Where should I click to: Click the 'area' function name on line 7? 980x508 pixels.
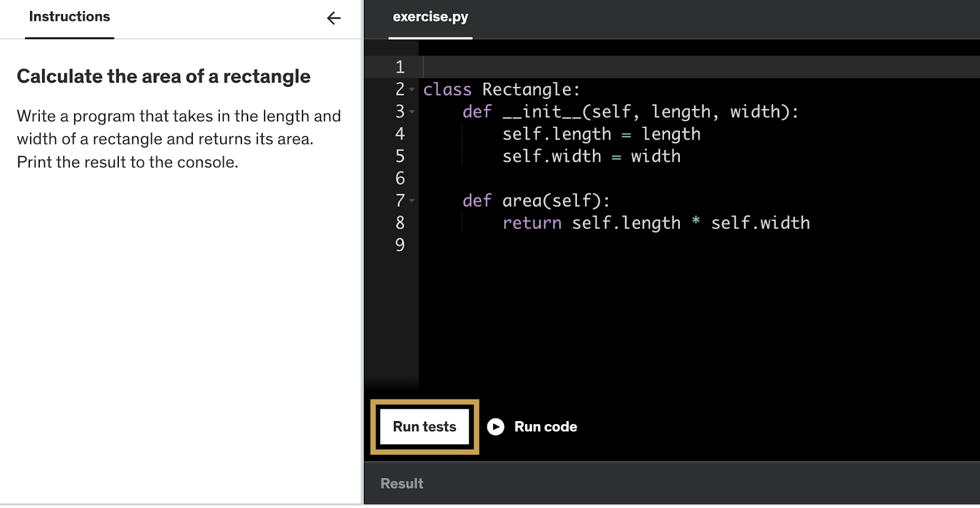[522, 201]
